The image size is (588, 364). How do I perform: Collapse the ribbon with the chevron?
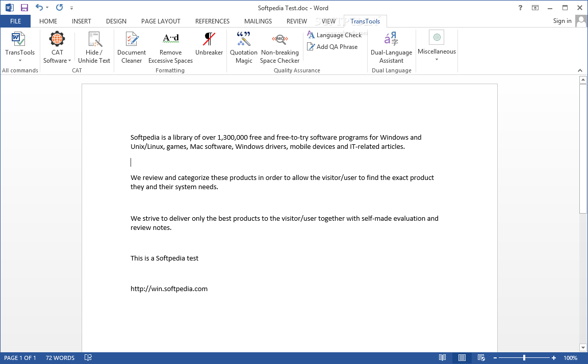point(580,70)
